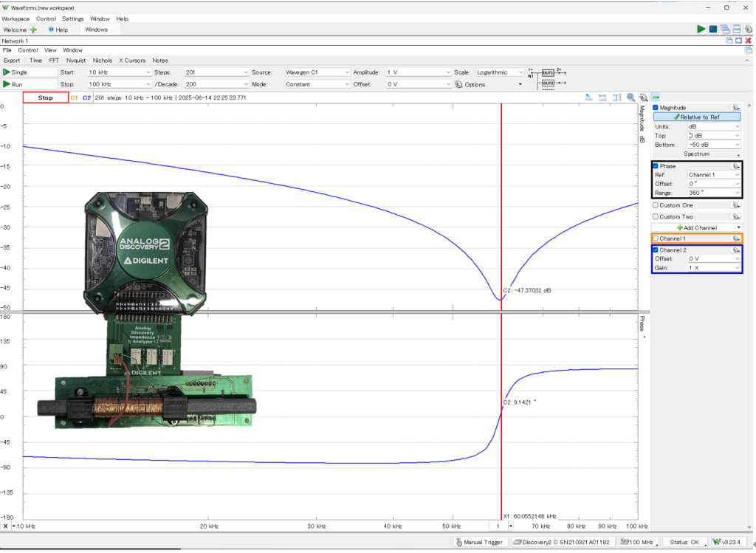Open the Workspace menu
Viewport: 756px width, 553px height.
pos(16,18)
